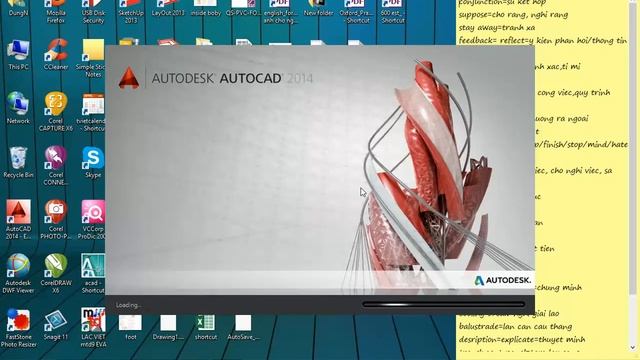Select the acad shortcut icon
Image resolution: width=640 pixels, height=360 pixels.
[x=93, y=273]
